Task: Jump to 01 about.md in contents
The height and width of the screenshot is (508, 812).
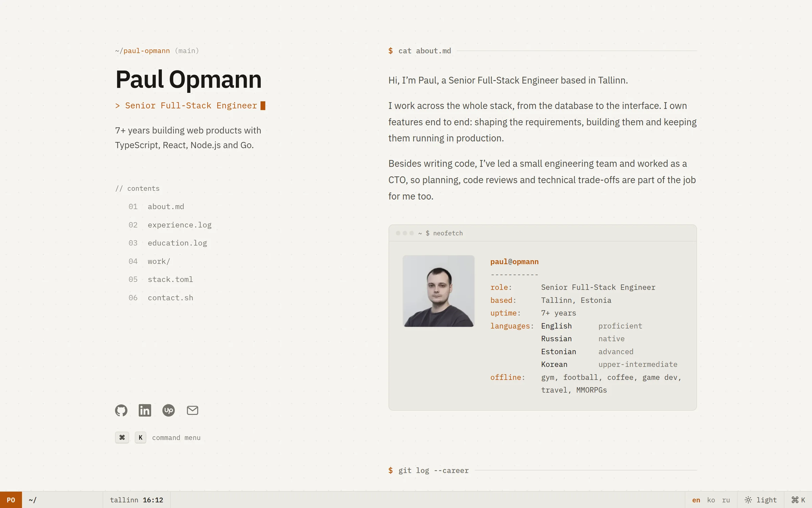Action: (156, 207)
